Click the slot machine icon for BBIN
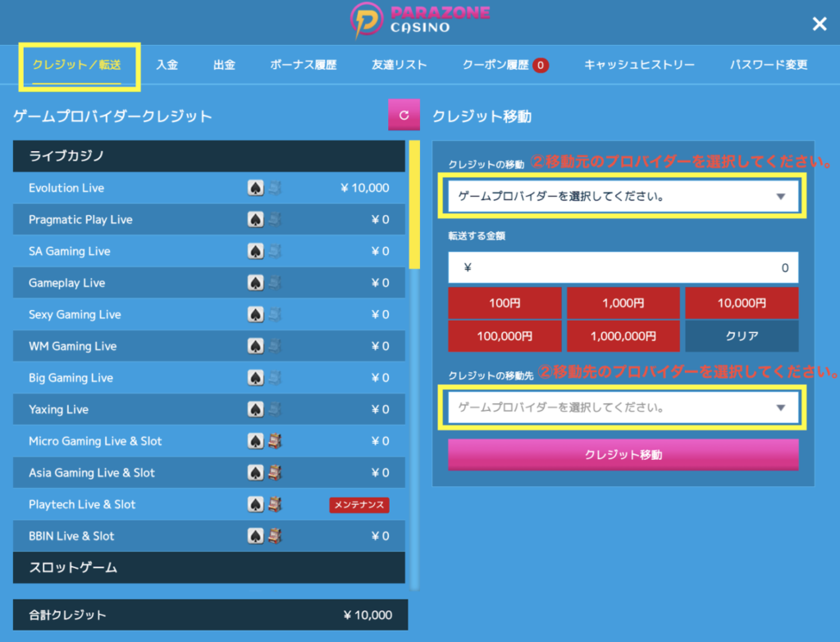The height and width of the screenshot is (642, 840). coord(275,535)
